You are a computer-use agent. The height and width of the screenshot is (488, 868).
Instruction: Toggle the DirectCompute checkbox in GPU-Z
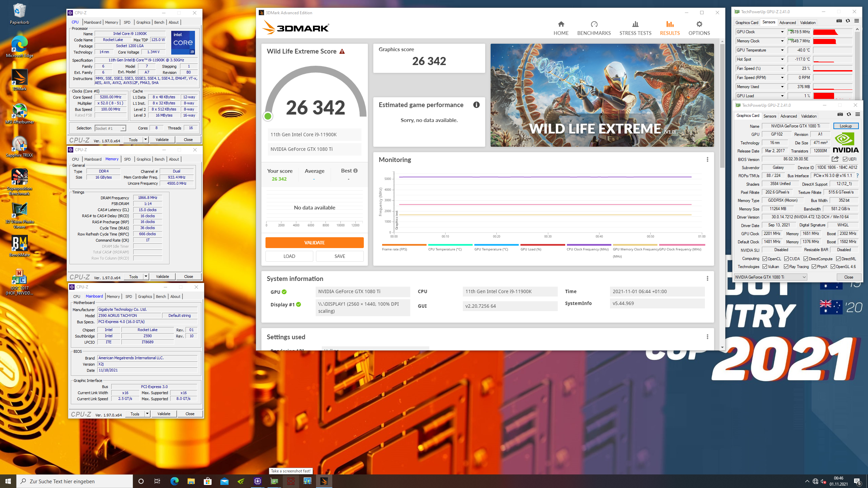point(806,259)
